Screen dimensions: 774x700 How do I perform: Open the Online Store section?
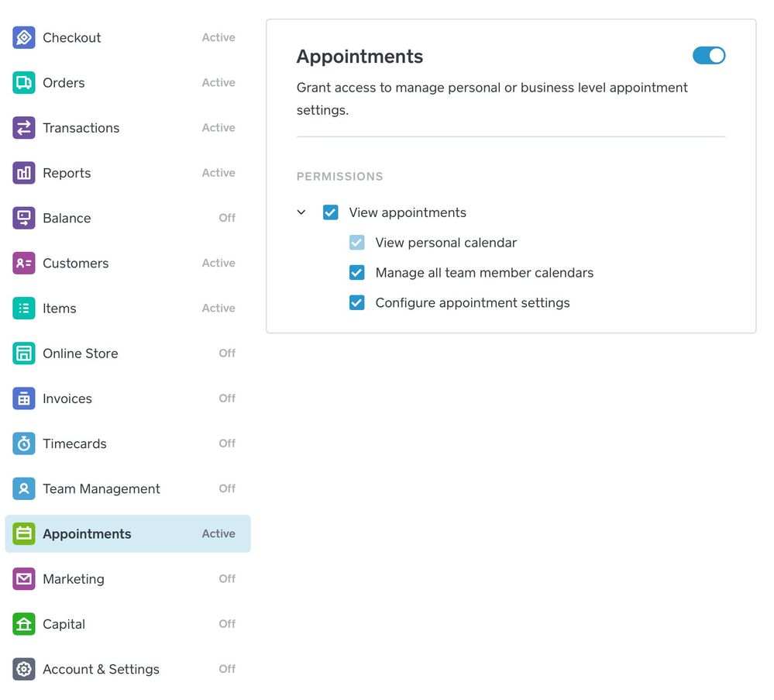pyautogui.click(x=81, y=353)
